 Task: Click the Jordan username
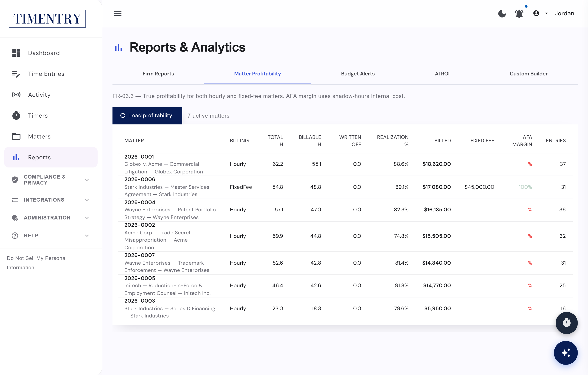[564, 13]
